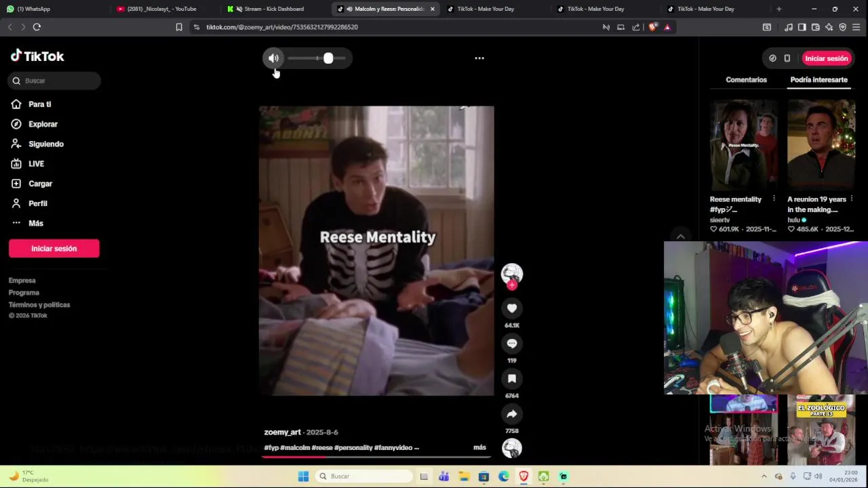Image resolution: width=868 pixels, height=488 pixels.
Task: Open the zoemy_art creator avatar beside the video
Action: coord(512,273)
